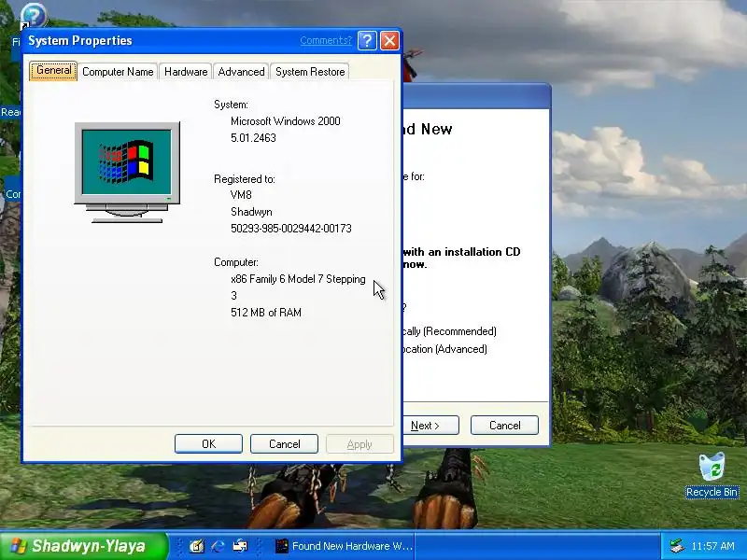Viewport: 747px width, 560px height.
Task: Click Cancel in System Properties
Action: 285,444
